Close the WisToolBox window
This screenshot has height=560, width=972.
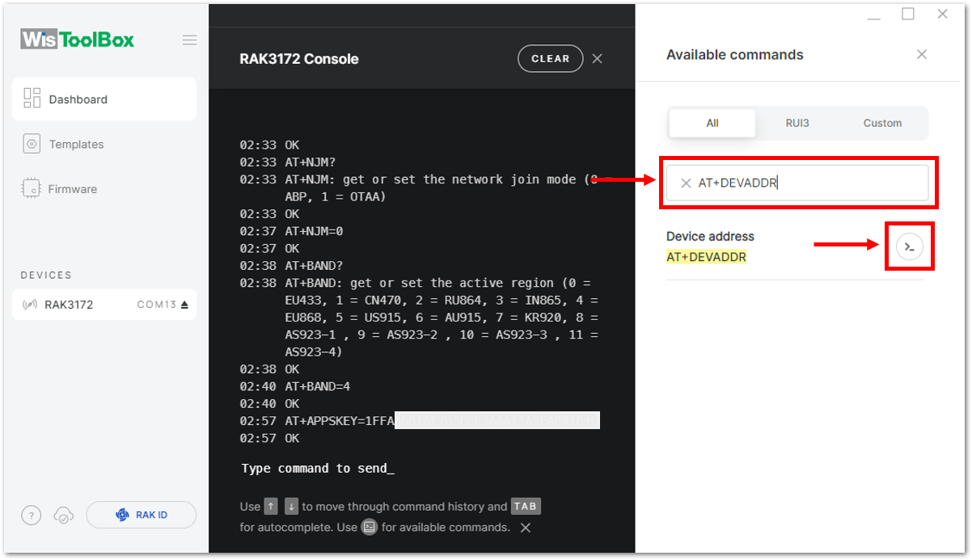click(x=942, y=15)
